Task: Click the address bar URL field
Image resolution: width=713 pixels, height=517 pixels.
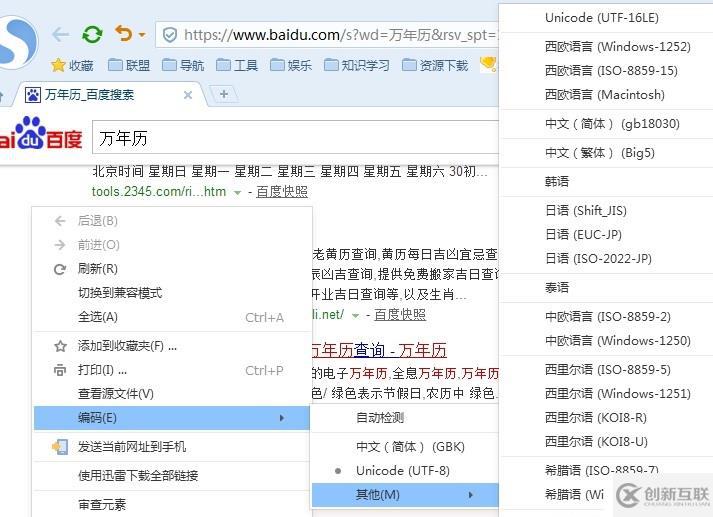Action: pos(327,35)
